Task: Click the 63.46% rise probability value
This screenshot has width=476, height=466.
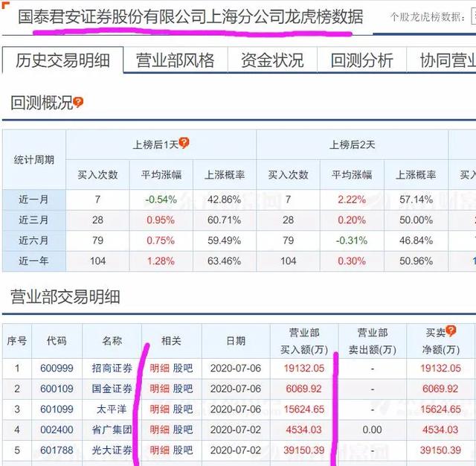Action: click(x=225, y=261)
